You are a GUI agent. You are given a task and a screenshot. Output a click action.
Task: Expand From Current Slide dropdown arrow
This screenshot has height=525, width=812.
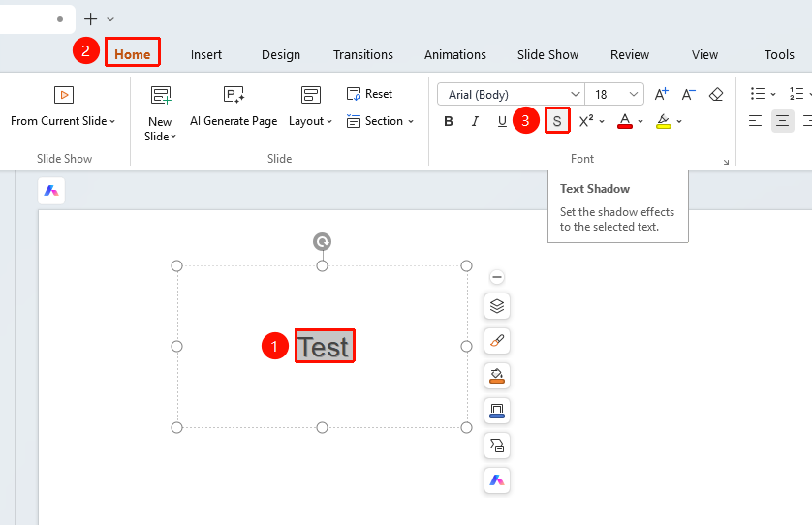tap(112, 121)
